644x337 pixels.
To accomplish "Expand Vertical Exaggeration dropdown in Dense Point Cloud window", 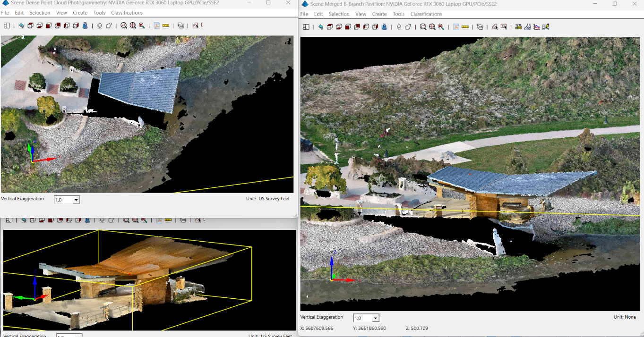I will pyautogui.click(x=76, y=200).
